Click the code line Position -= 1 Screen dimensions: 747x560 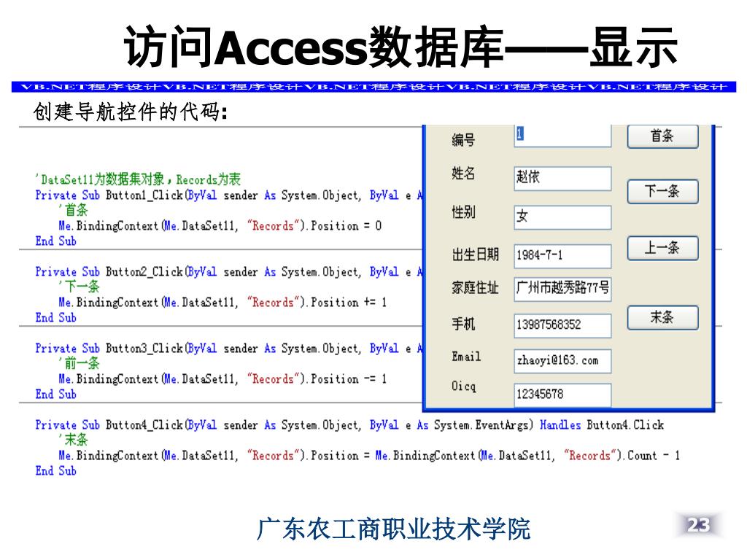point(222,379)
